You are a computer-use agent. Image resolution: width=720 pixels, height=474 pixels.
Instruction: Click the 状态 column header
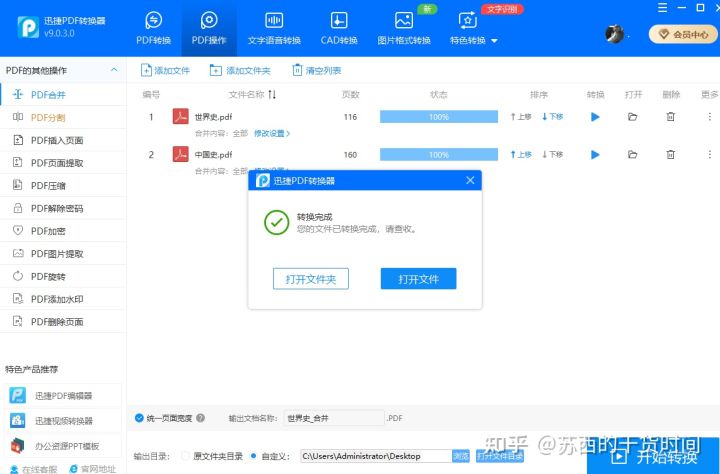(x=439, y=95)
